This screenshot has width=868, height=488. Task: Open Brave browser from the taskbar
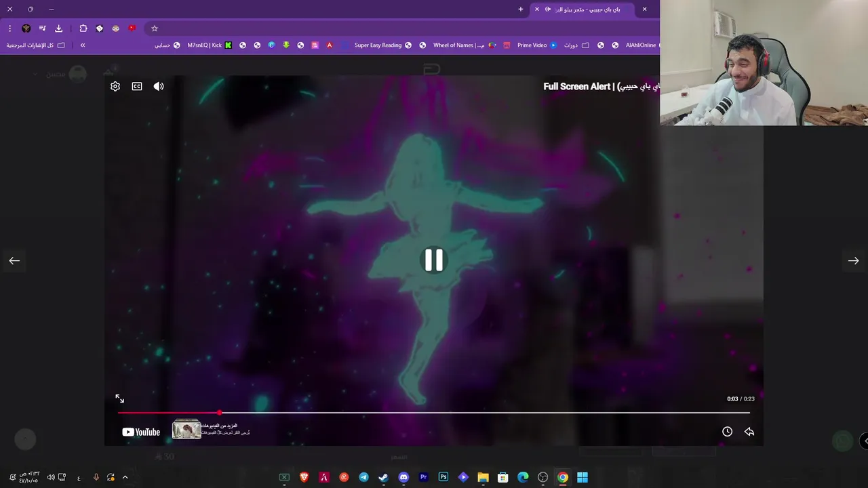304,477
